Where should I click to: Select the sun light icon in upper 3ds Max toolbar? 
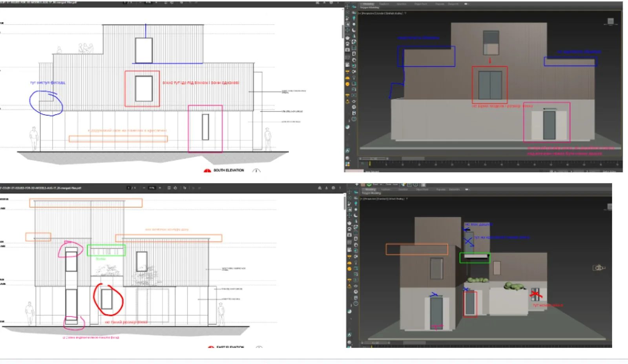point(354,24)
